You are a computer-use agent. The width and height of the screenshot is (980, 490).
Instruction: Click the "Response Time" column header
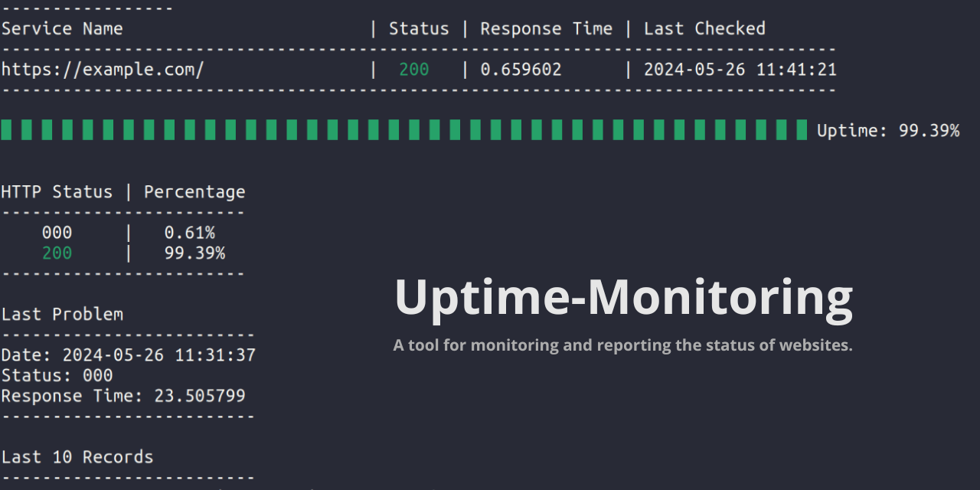click(x=547, y=29)
